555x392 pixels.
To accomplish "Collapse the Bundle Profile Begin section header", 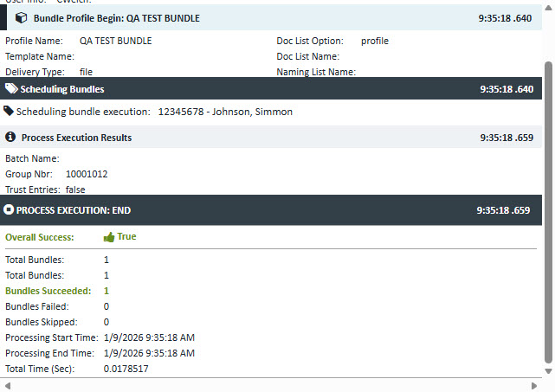I will pos(260,18).
